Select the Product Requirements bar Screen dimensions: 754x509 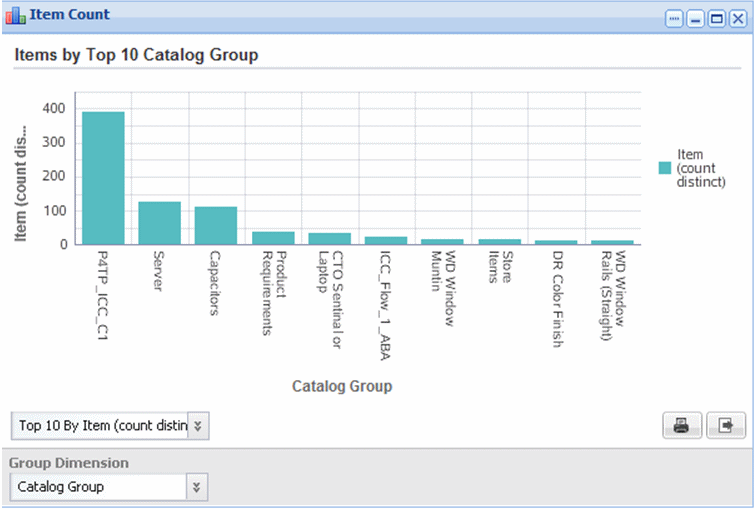pos(273,238)
